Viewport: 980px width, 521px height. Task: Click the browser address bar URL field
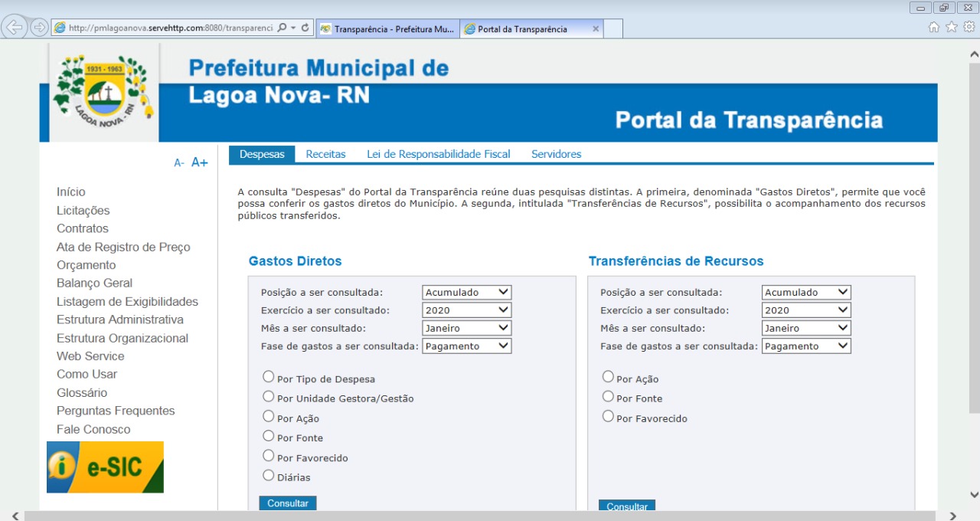170,28
